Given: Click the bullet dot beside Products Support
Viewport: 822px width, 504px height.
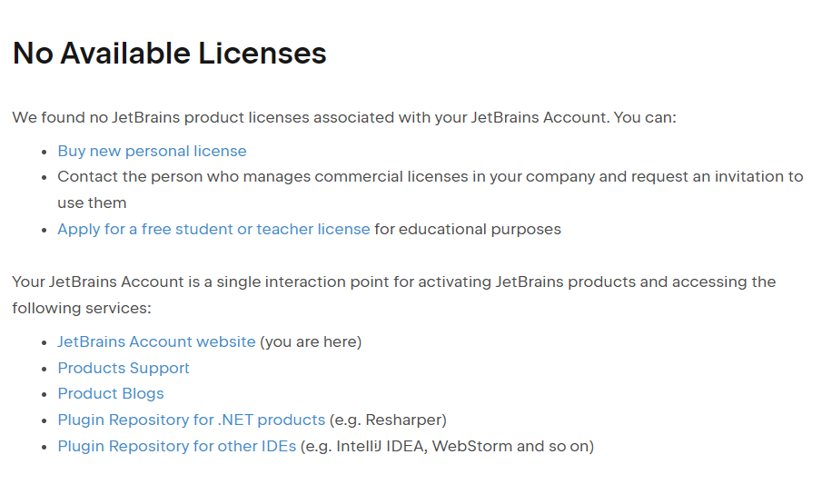Looking at the screenshot, I should coord(45,369).
